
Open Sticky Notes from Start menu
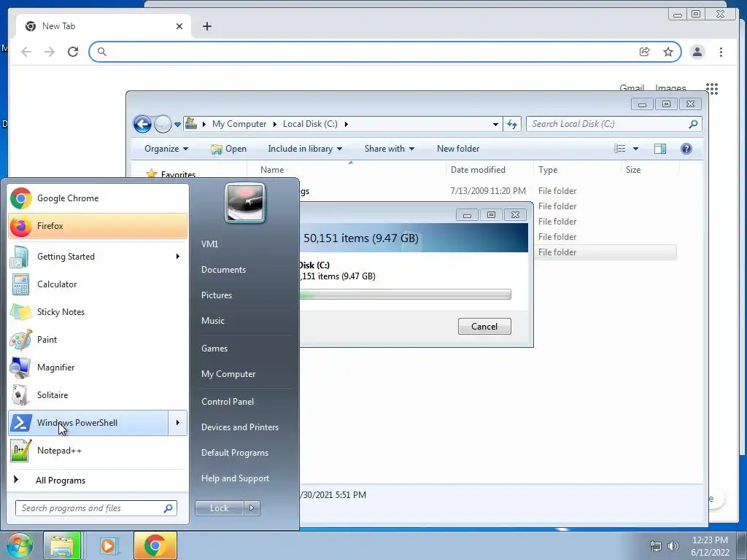pos(98,312)
